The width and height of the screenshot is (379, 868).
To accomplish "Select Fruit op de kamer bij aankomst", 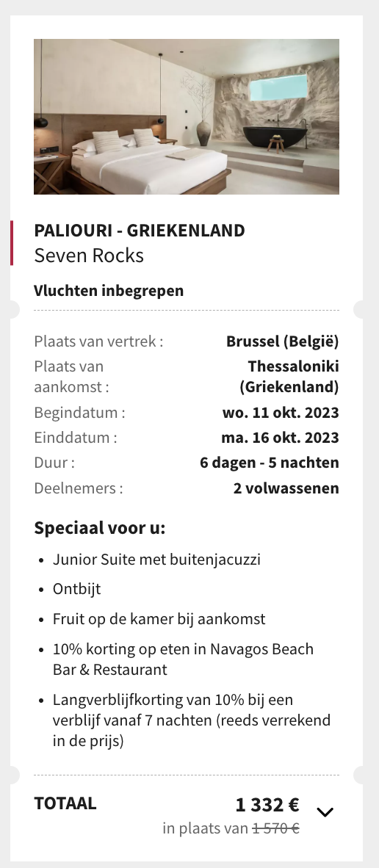I will pos(159,619).
